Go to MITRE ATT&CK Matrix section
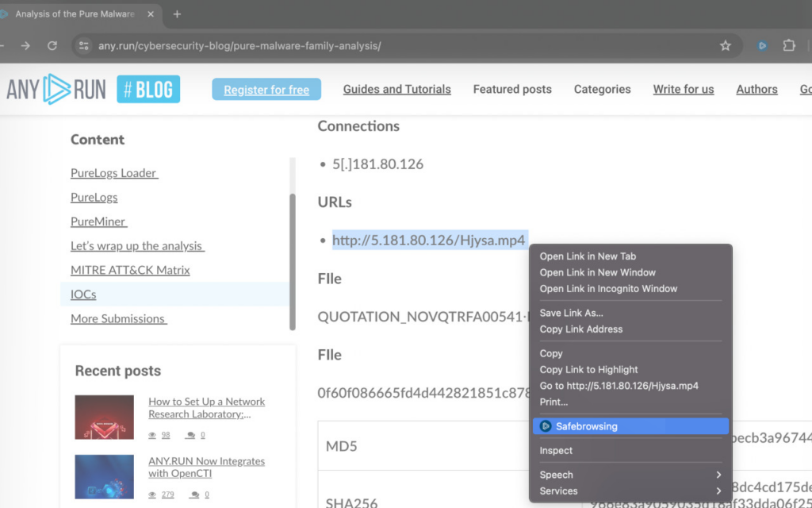 click(130, 270)
